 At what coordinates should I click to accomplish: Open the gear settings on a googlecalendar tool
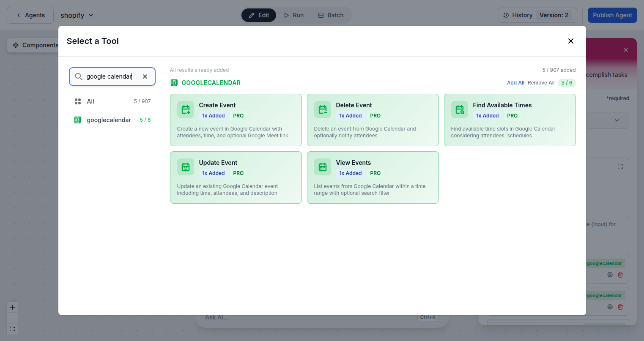point(610,274)
